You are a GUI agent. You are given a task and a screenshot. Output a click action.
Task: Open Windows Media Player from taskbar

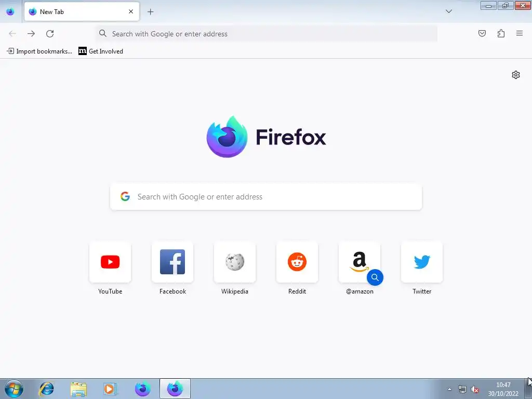[x=110, y=389]
